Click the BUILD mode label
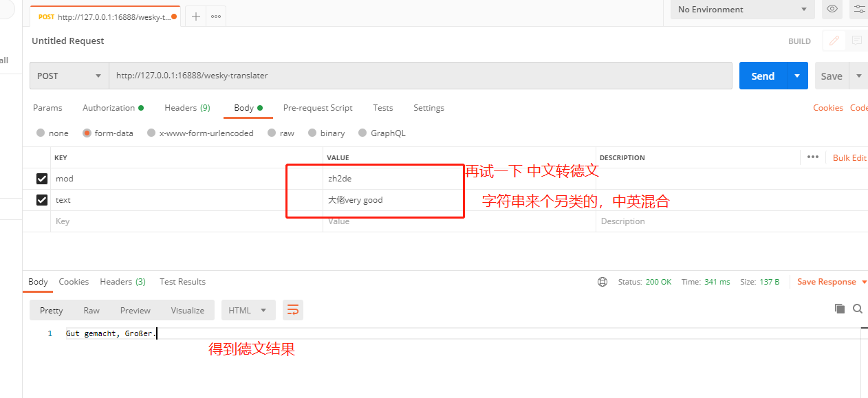Image resolution: width=868 pixels, height=398 pixels. click(x=799, y=41)
